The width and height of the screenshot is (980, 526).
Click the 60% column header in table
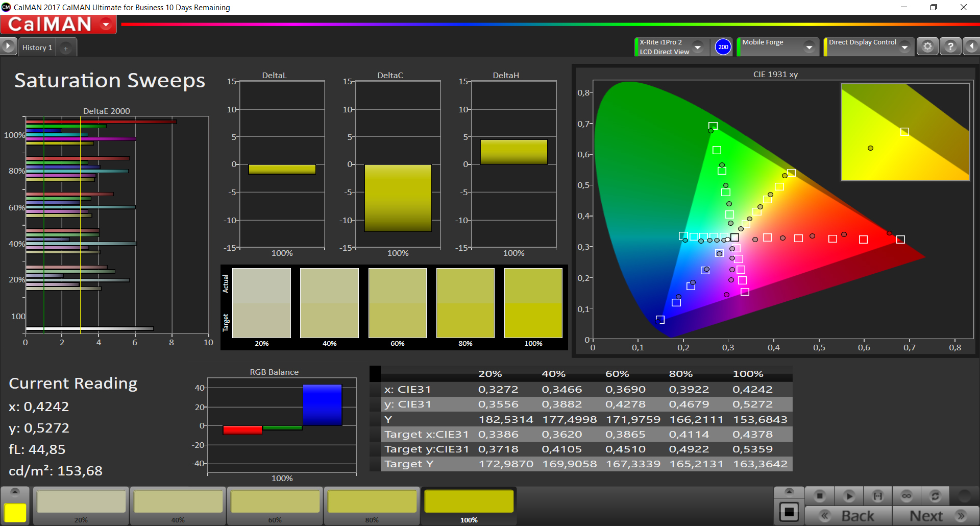click(x=617, y=374)
